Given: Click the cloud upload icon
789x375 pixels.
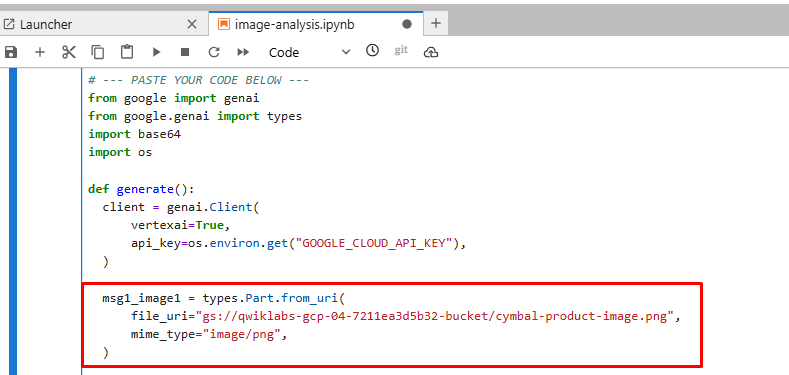Looking at the screenshot, I should 431,52.
